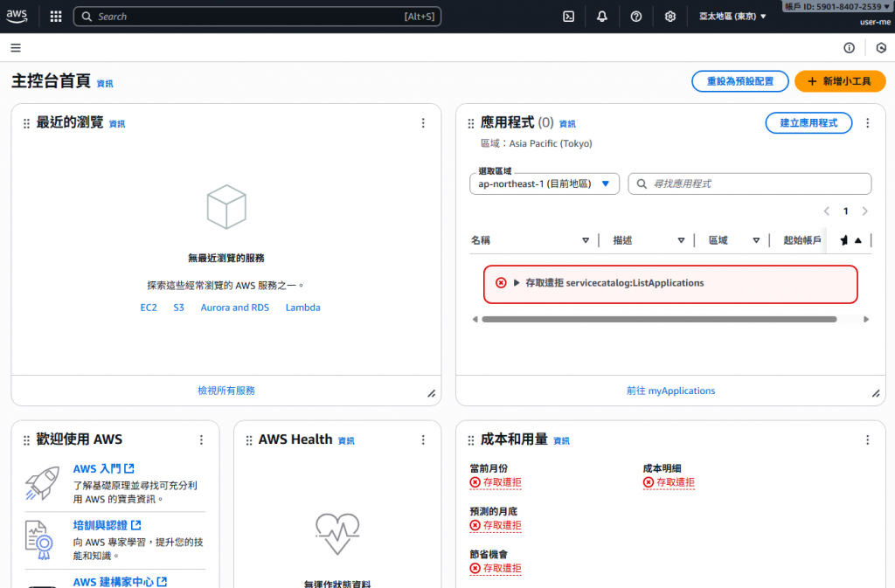The height and width of the screenshot is (588, 895).
Task: Click the 新增小工具 button
Action: pos(840,81)
